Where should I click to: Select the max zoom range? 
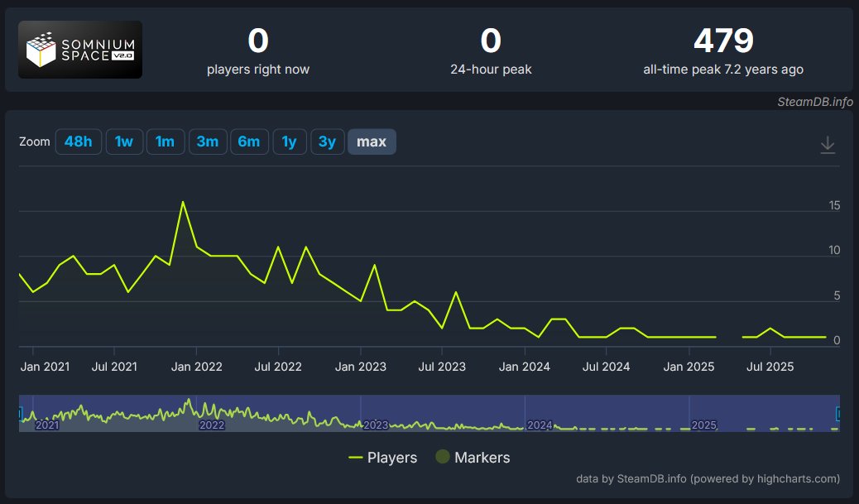372,142
